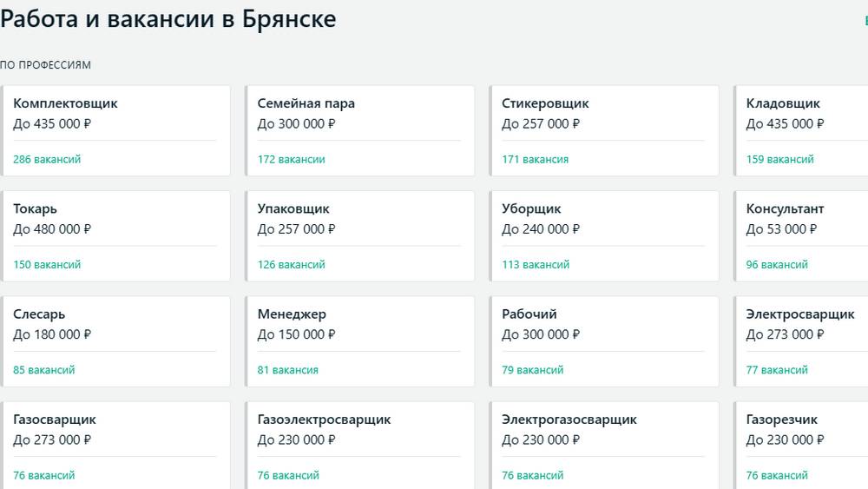Click the '172 вакансии' count
This screenshot has width=868, height=489.
[291, 160]
